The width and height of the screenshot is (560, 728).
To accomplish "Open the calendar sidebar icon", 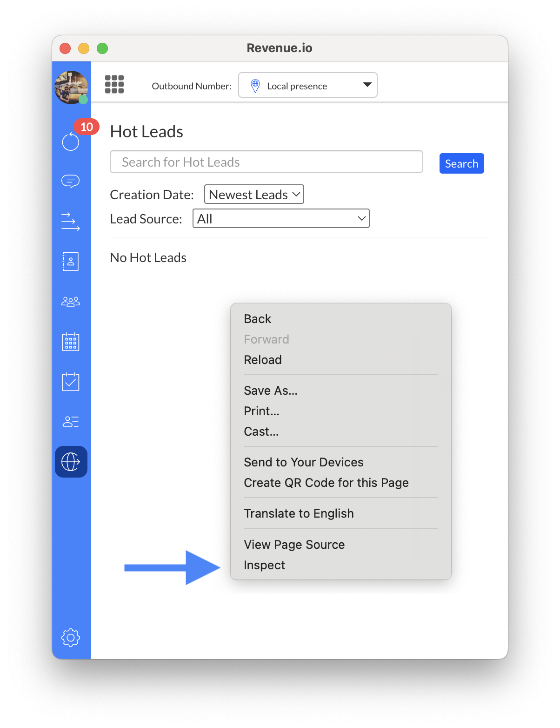I will click(x=71, y=342).
